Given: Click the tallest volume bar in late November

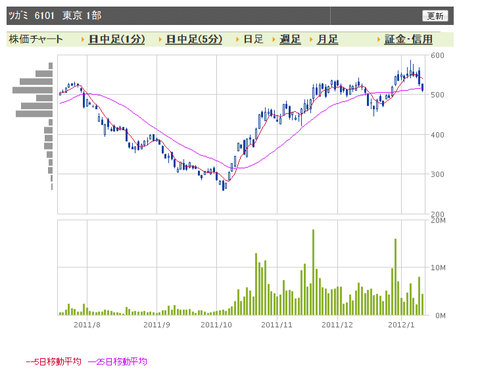Looking at the screenshot, I should pyautogui.click(x=313, y=272).
